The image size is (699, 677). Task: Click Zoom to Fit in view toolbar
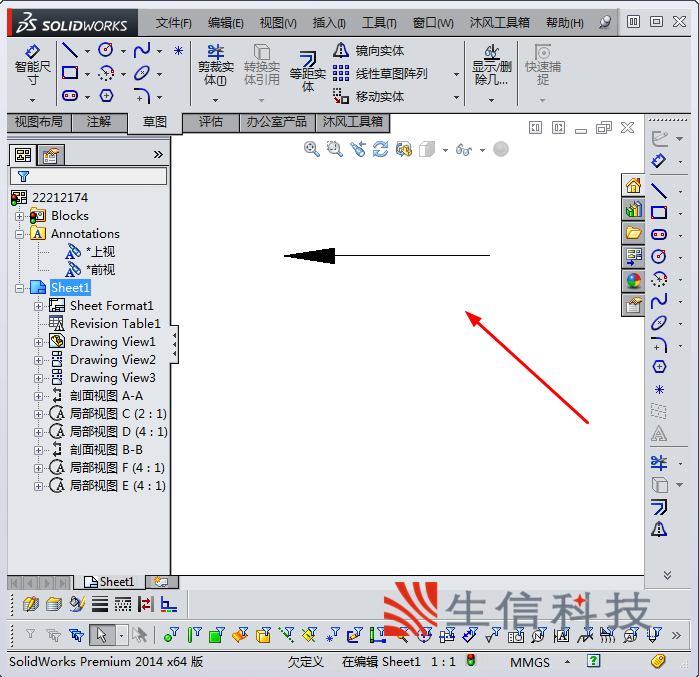pyautogui.click(x=312, y=149)
